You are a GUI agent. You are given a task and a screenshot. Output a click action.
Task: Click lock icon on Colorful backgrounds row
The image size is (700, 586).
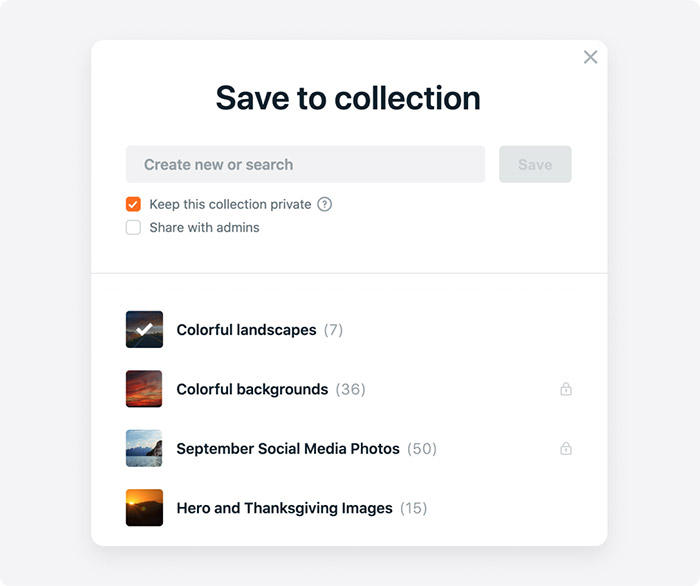pyautogui.click(x=566, y=389)
